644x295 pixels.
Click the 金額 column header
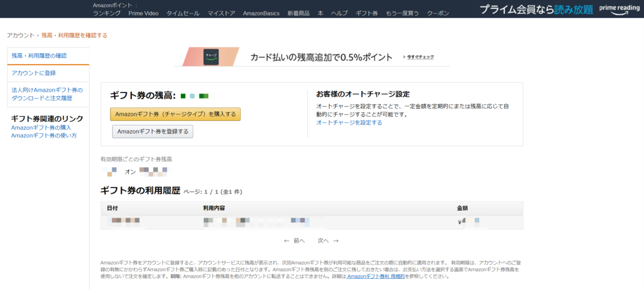pos(463,208)
